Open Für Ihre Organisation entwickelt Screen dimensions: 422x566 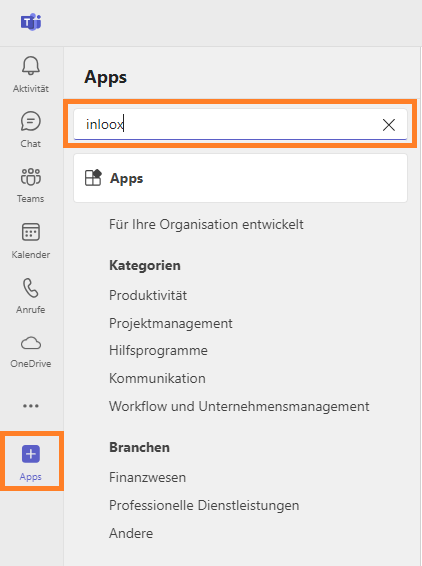(x=206, y=225)
